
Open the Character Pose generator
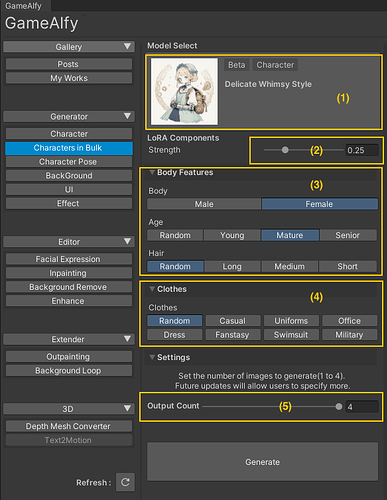69,162
